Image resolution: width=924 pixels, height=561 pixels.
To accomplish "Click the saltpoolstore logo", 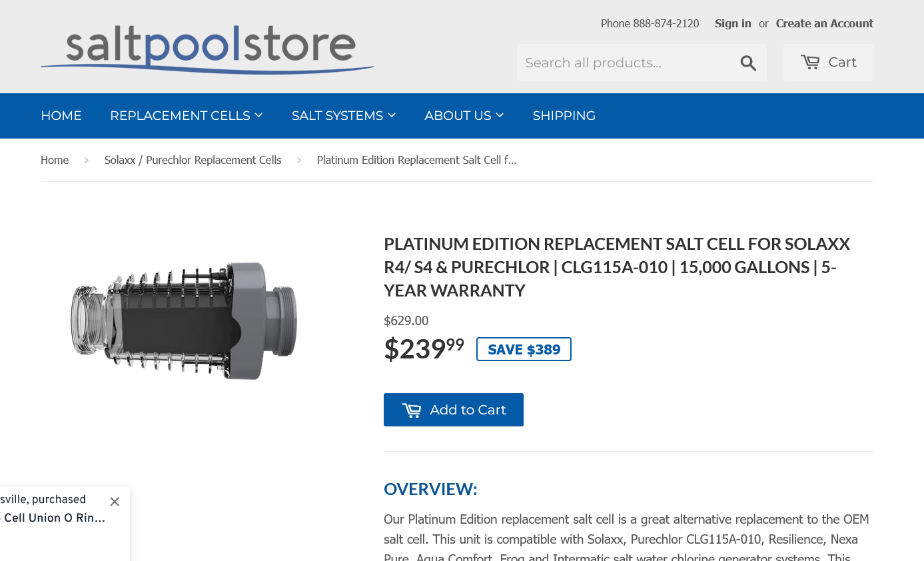I will coord(207,49).
